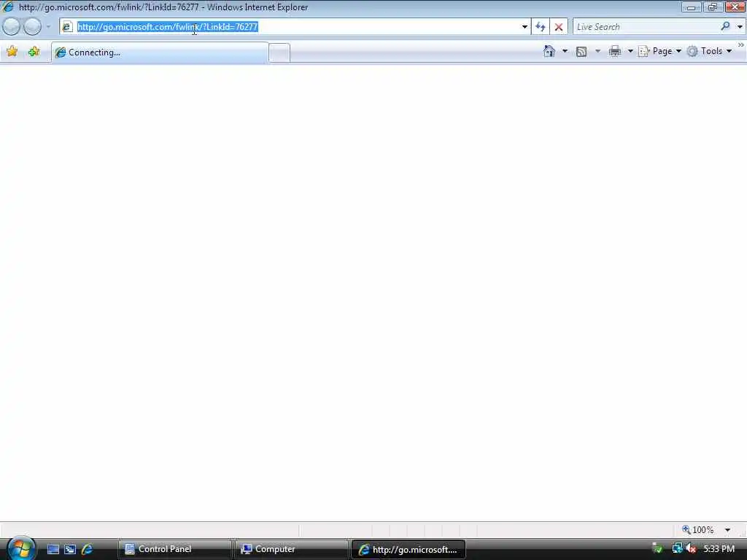Click the Print icon

614,51
